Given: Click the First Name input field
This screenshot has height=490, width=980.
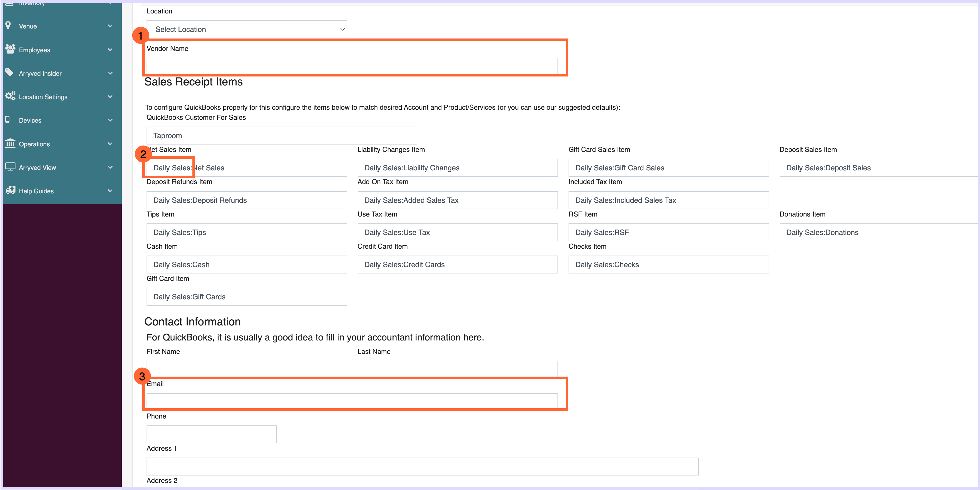Looking at the screenshot, I should click(246, 369).
